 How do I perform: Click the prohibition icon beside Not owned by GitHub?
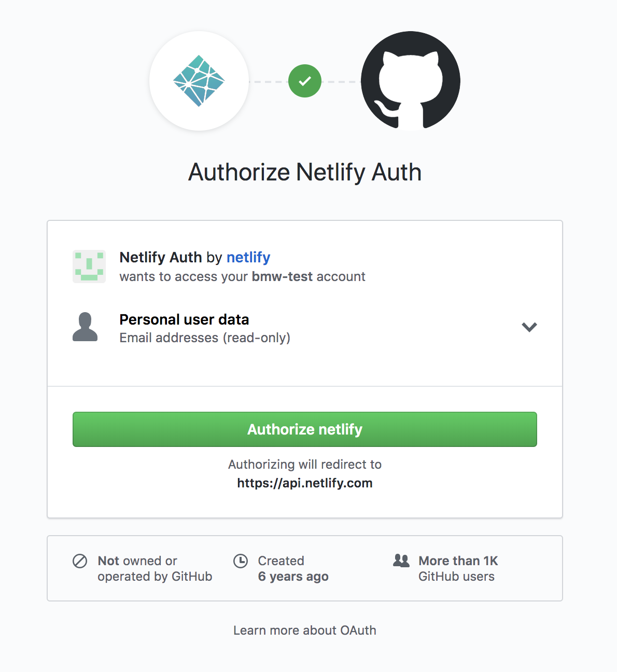(x=79, y=561)
